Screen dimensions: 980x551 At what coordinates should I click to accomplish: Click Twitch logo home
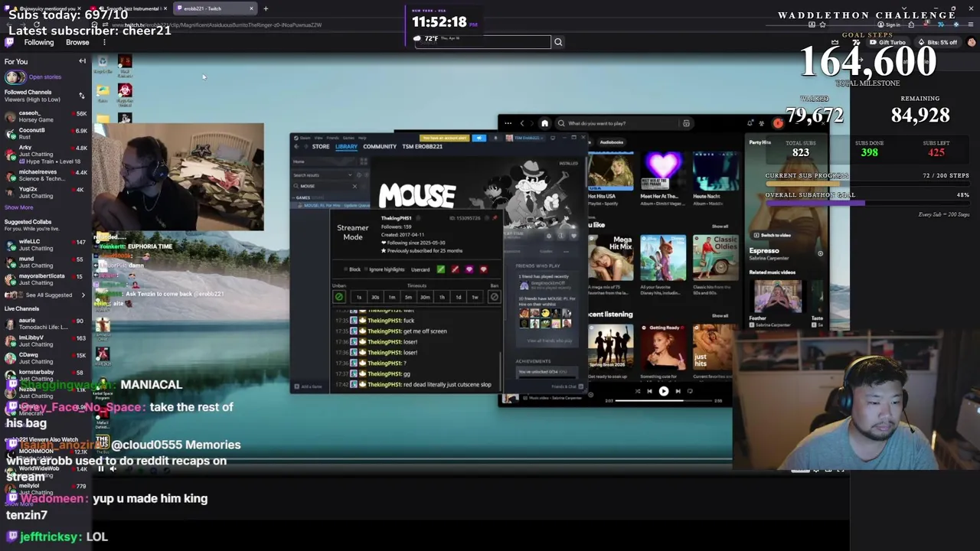point(10,42)
